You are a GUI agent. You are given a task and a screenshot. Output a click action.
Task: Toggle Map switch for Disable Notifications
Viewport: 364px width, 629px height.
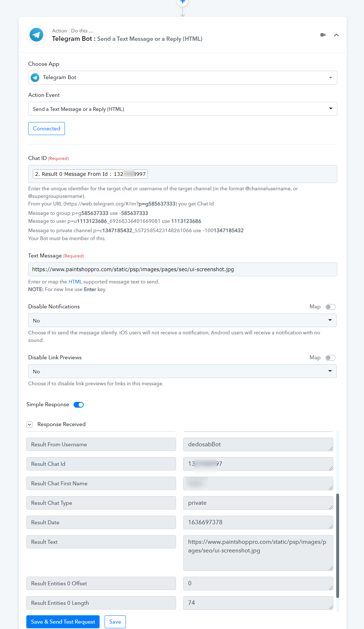tap(330, 307)
